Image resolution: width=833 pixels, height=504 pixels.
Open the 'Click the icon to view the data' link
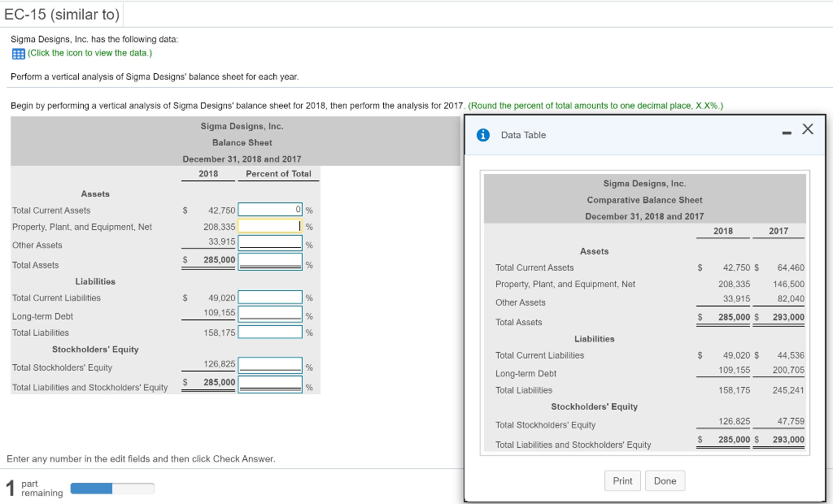[x=89, y=53]
